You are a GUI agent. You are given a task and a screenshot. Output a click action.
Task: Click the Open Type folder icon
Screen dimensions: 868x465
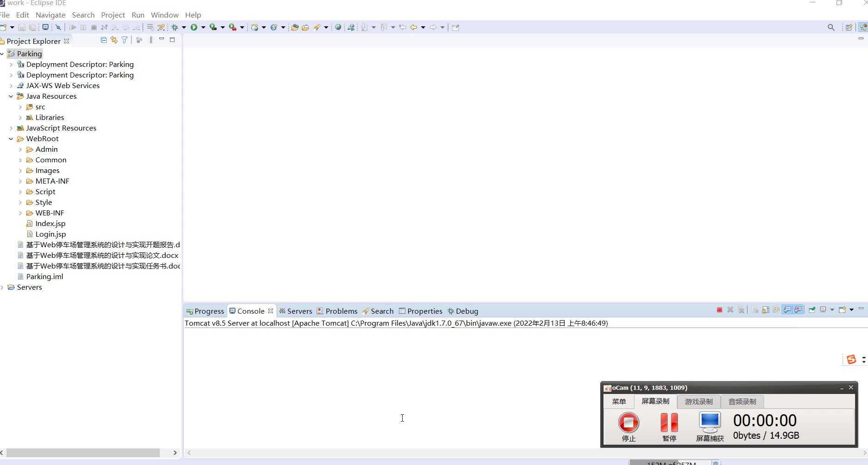(x=295, y=27)
